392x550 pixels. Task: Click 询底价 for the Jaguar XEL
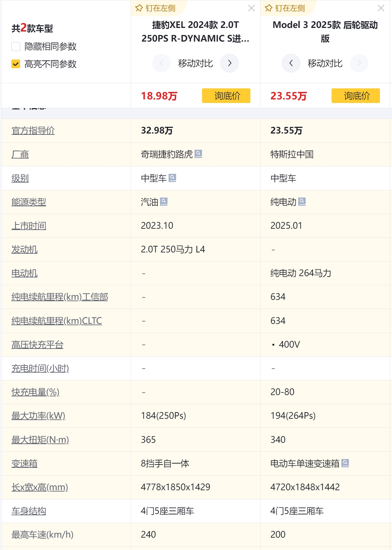226,96
